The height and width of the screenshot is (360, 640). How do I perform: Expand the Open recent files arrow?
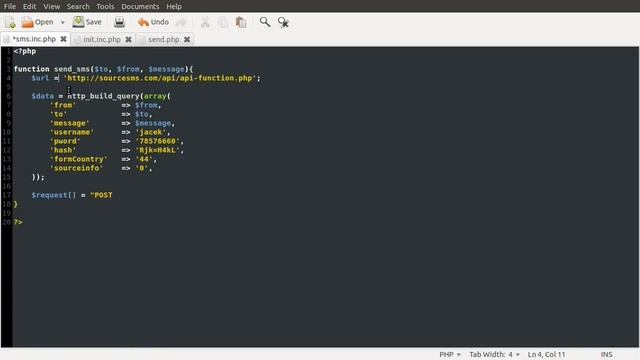62,22
